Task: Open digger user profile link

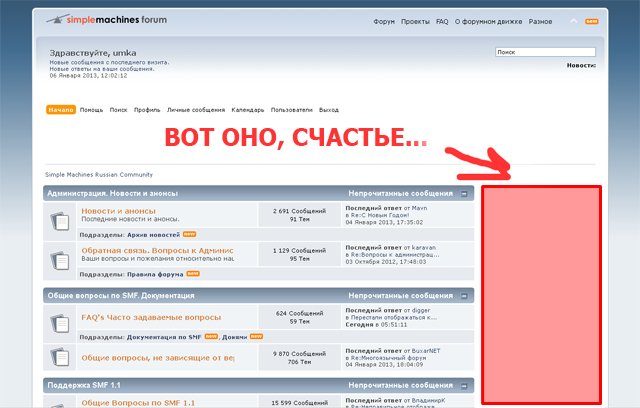Action: click(421, 310)
